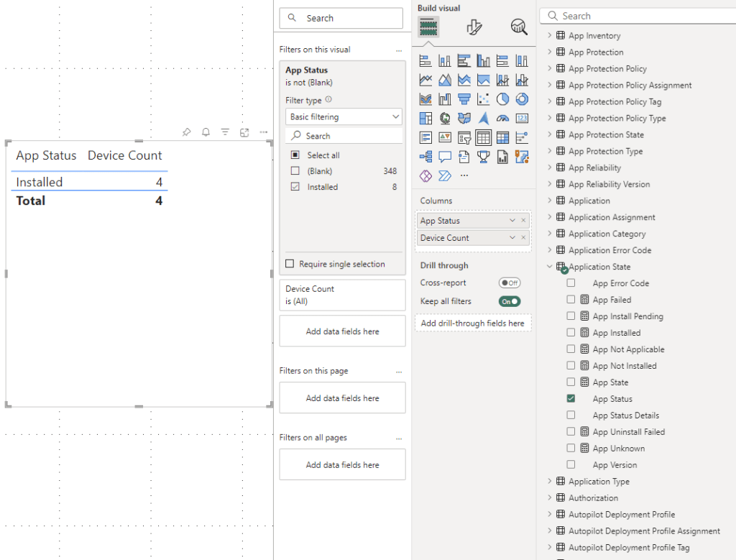
Task: Open Filters on all pages options menu
Action: coord(399,439)
